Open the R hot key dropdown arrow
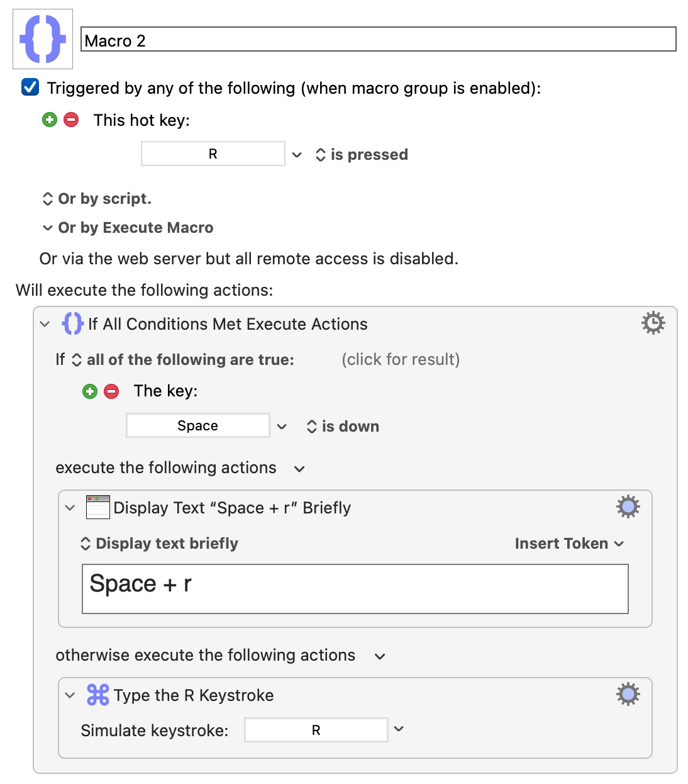 click(297, 154)
